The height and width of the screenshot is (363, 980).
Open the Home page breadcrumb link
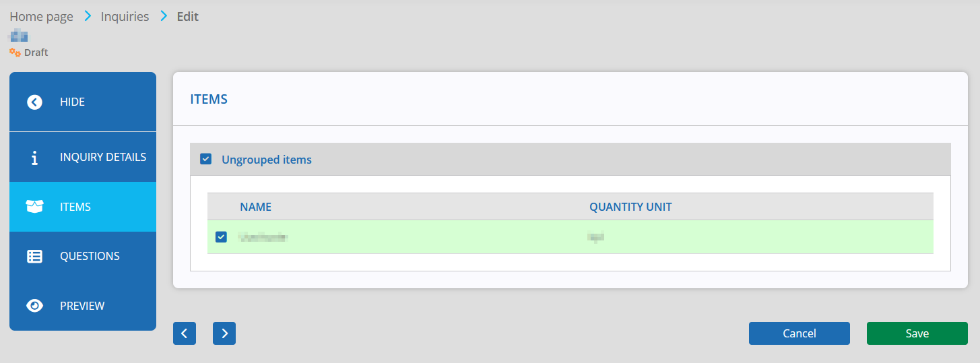41,17
